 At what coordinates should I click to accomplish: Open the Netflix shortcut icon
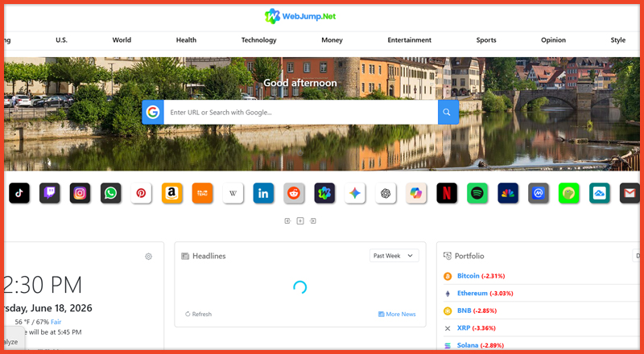[447, 193]
